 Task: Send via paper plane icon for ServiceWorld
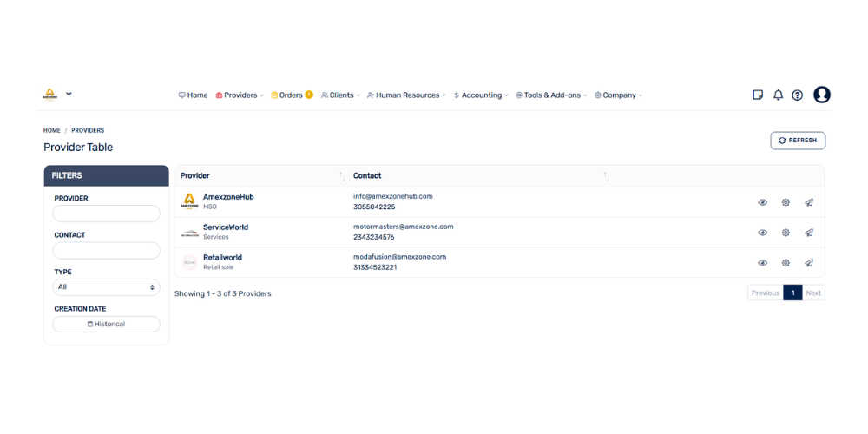pyautogui.click(x=809, y=233)
